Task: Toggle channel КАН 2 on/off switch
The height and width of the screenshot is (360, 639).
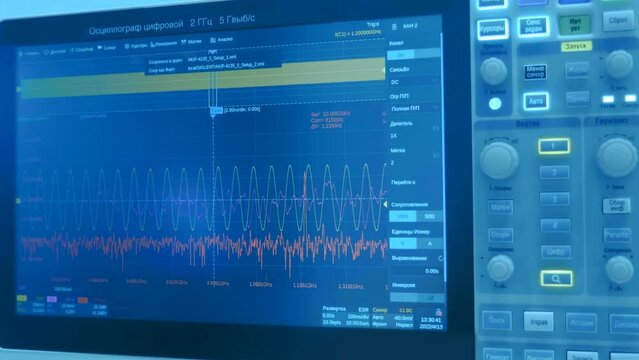Action: click(x=413, y=54)
